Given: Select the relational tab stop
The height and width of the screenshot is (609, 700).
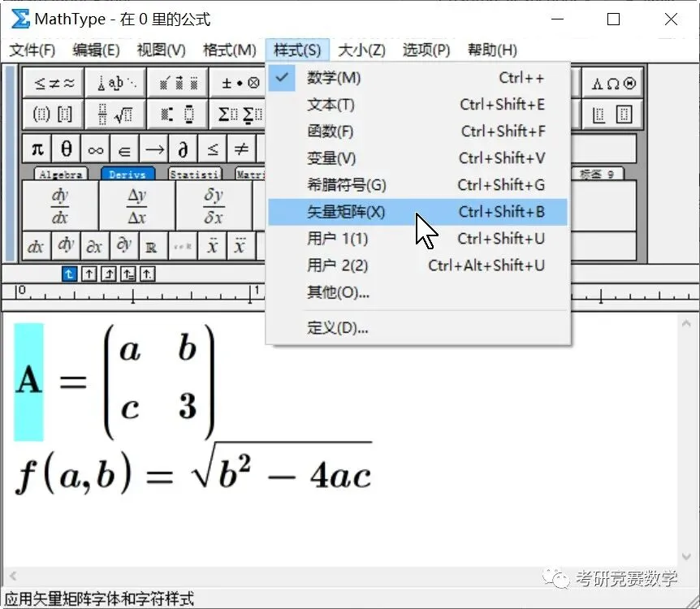Looking at the screenshot, I should click(x=128, y=274).
